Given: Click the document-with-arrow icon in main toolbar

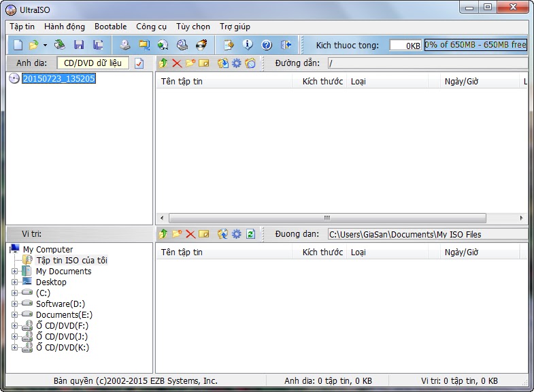Looking at the screenshot, I should [229, 45].
